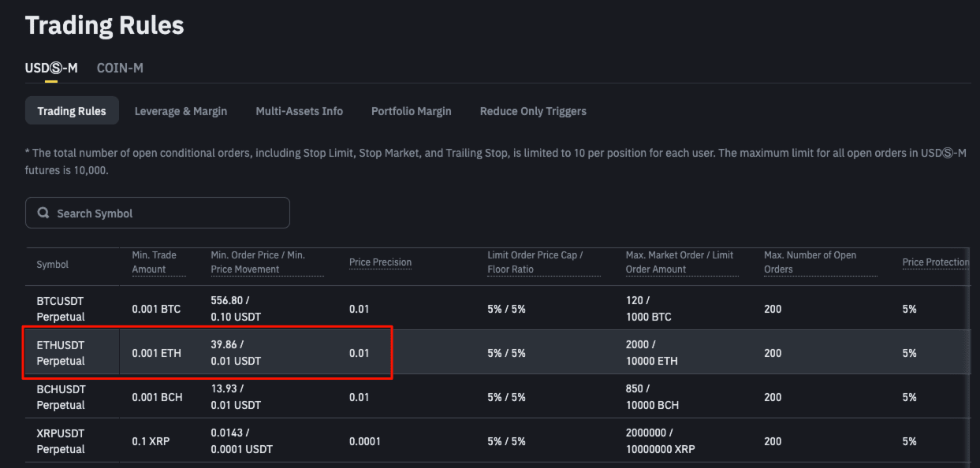
Task: Select the XRPUSDT Perpetual symbol
Action: [61, 441]
